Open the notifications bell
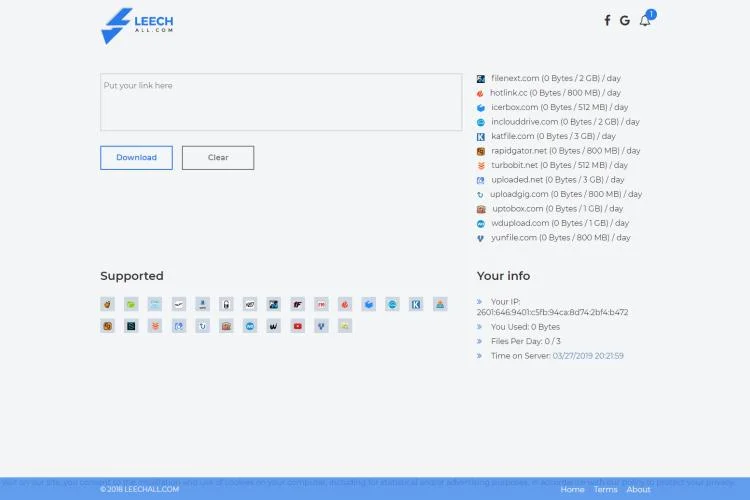The image size is (750, 500). pyautogui.click(x=645, y=20)
